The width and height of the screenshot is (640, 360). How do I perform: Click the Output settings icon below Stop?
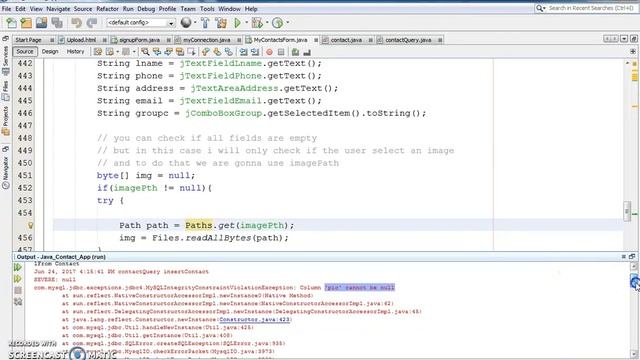click(x=18, y=302)
